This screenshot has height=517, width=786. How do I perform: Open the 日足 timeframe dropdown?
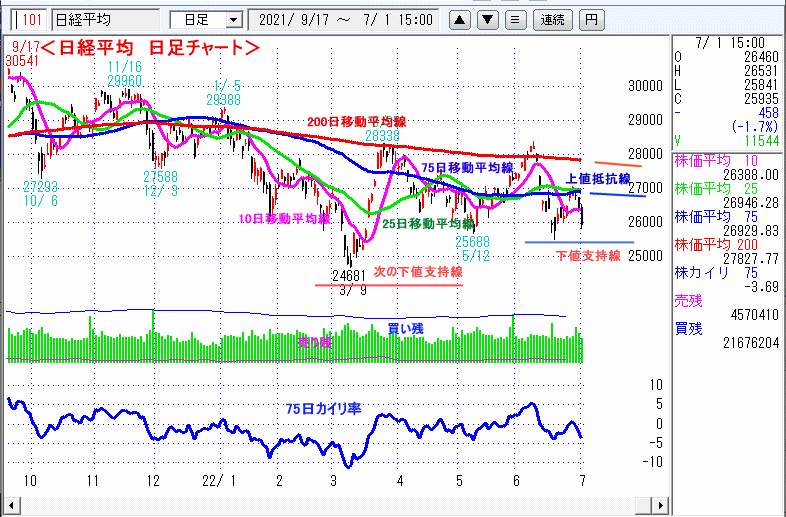206,19
